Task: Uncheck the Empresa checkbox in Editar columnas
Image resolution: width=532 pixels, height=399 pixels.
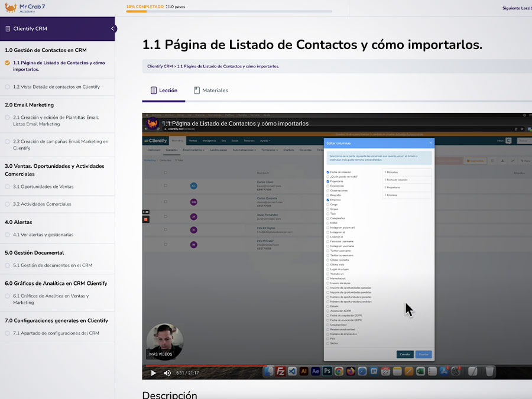Action: point(327,200)
